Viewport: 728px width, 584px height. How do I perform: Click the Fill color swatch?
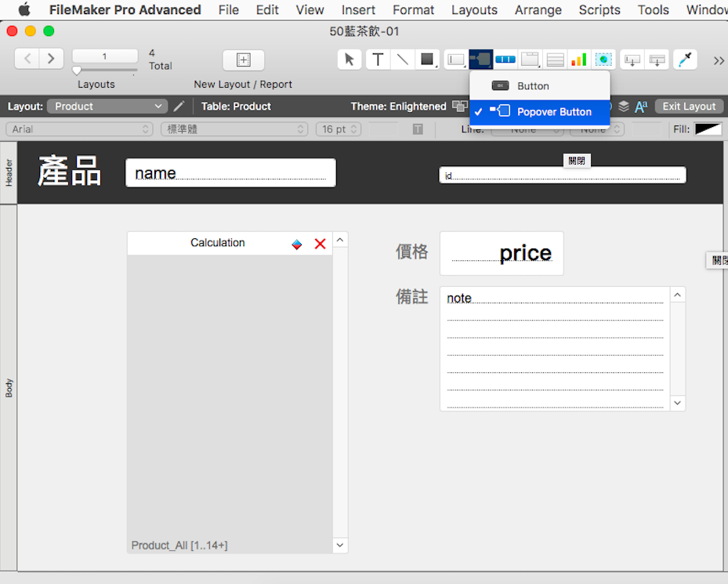708,129
